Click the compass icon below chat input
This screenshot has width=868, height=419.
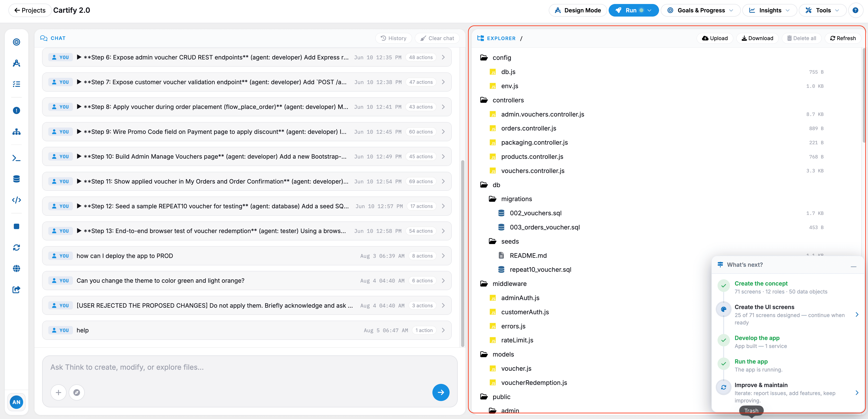pos(76,392)
